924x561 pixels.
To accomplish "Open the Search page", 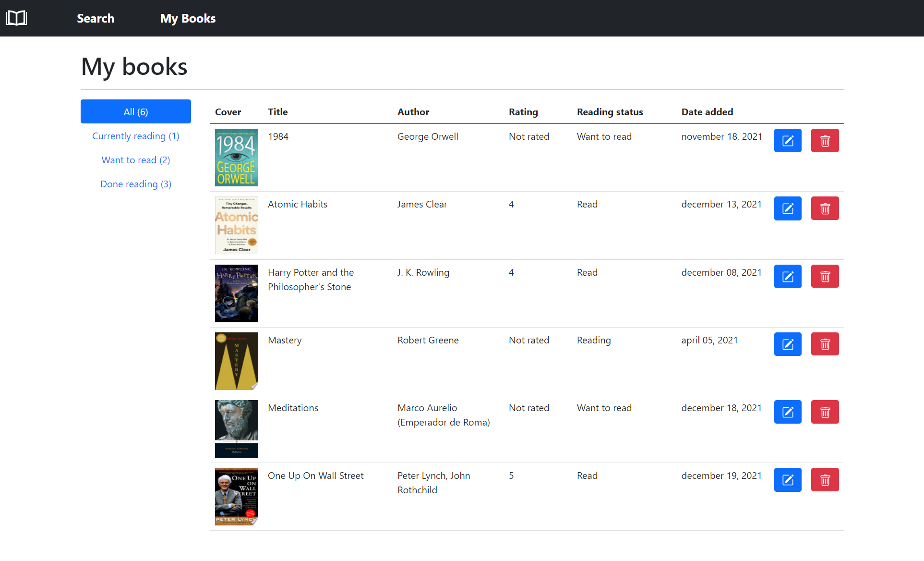I will [x=95, y=18].
